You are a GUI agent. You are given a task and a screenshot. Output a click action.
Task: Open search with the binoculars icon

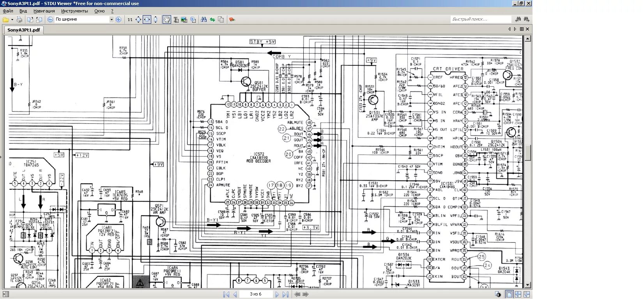(x=203, y=19)
